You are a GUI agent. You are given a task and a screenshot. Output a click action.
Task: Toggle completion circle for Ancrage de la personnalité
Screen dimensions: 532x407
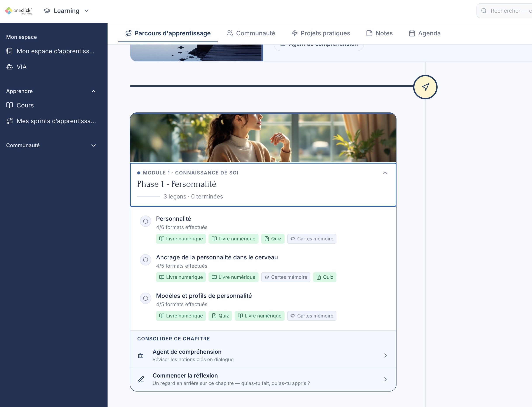pyautogui.click(x=146, y=260)
